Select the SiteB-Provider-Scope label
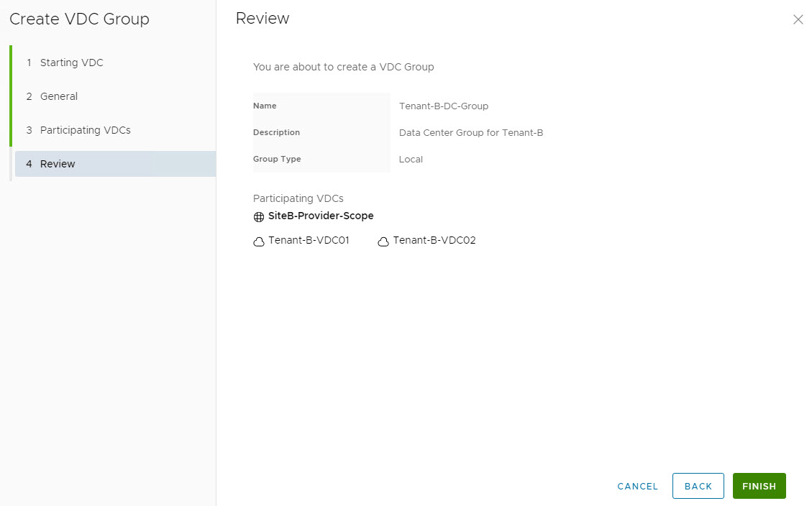This screenshot has height=506, width=812. pos(321,216)
